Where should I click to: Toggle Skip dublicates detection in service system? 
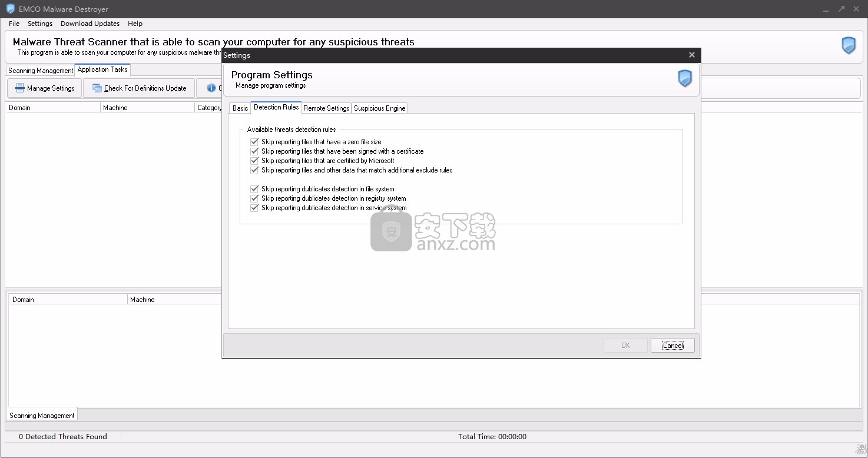click(254, 208)
